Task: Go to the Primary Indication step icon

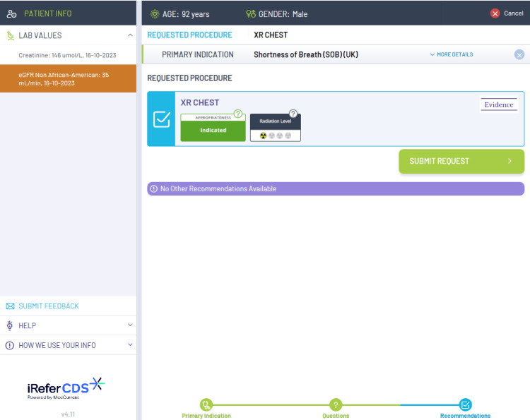Action: coord(206,404)
